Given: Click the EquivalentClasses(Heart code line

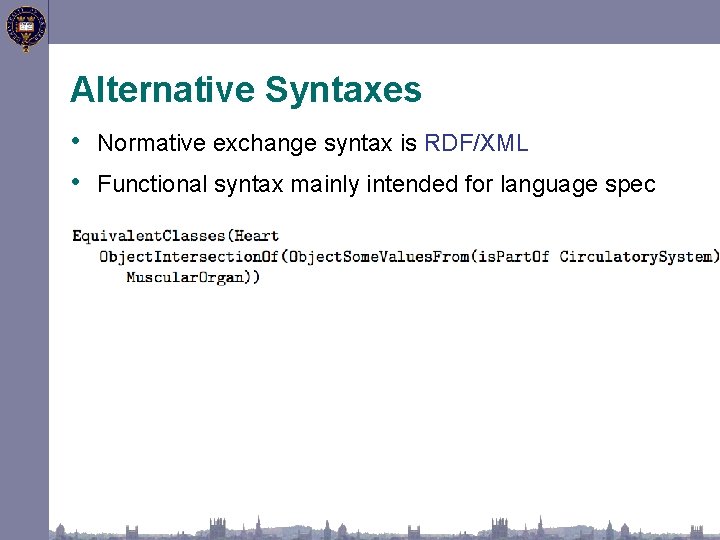Looking at the screenshot, I should 175,236.
